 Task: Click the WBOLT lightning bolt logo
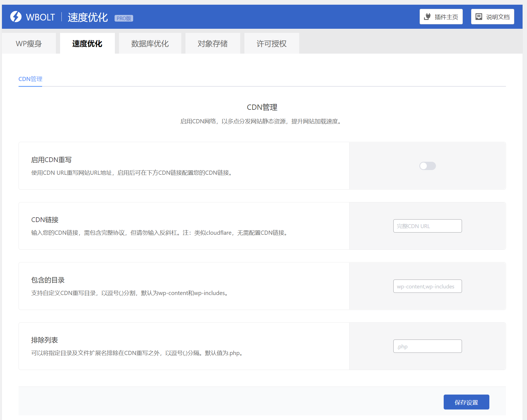click(16, 17)
